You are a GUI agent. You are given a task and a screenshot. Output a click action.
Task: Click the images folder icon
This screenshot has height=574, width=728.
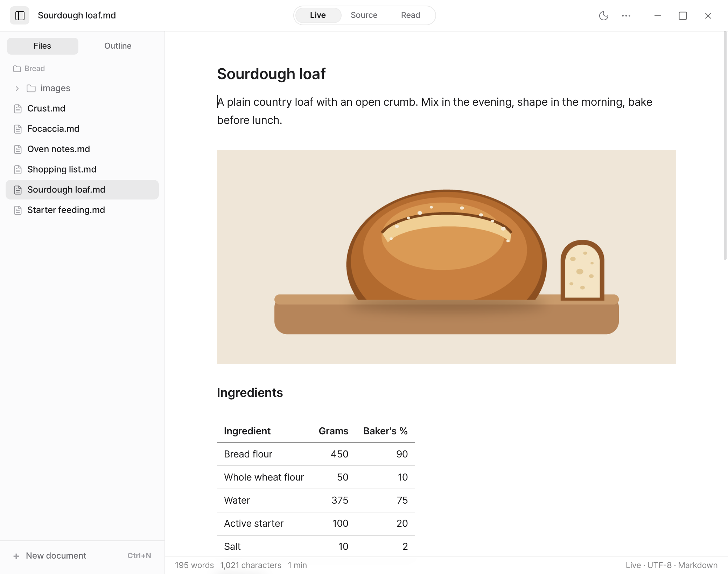(x=31, y=89)
